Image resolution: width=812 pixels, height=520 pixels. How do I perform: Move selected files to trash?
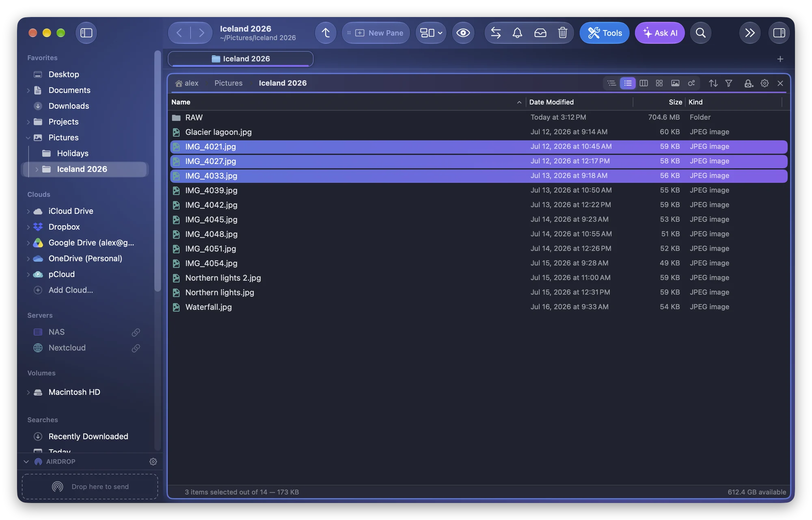pyautogui.click(x=563, y=33)
